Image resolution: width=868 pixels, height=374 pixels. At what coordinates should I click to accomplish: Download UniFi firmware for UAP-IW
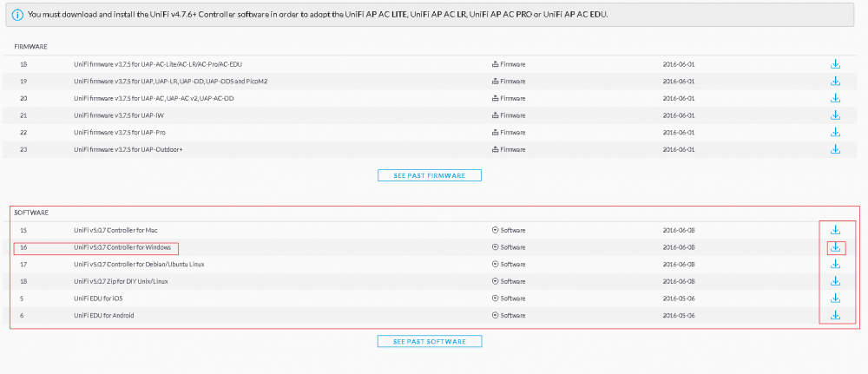pyautogui.click(x=835, y=115)
